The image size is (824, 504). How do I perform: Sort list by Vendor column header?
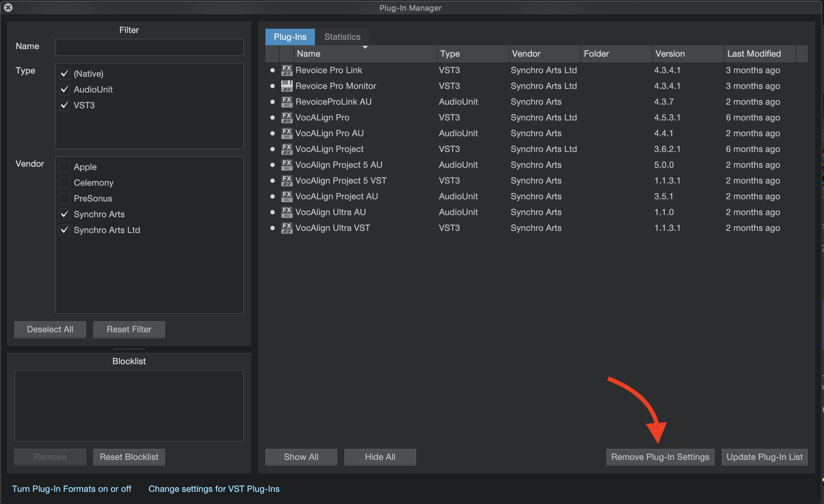coord(545,54)
